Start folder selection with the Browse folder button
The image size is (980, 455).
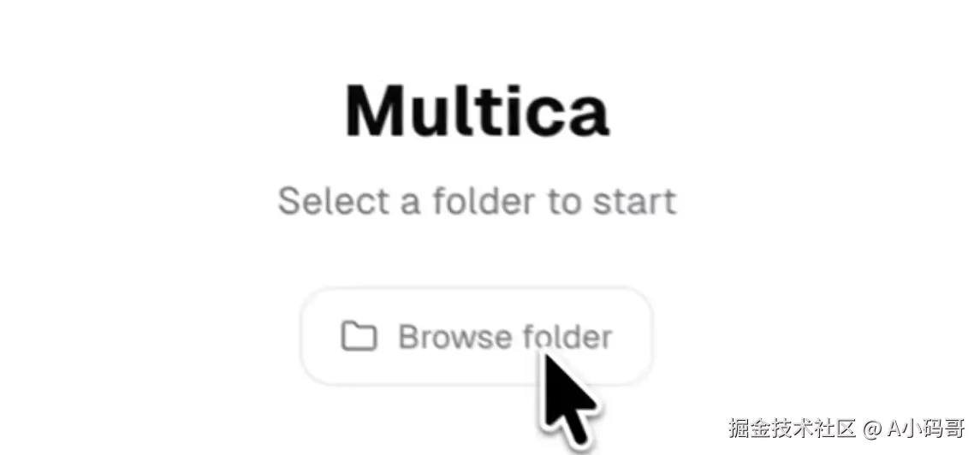pos(476,336)
